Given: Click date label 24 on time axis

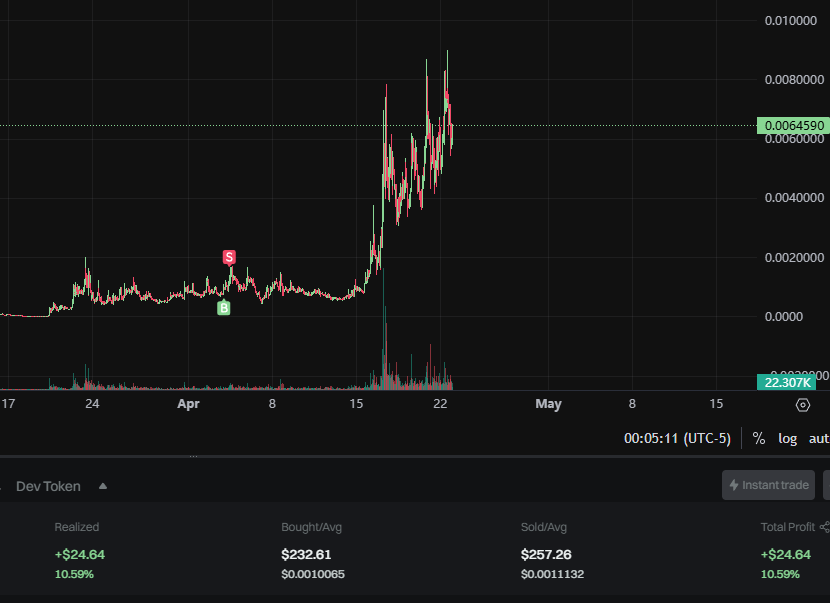Looking at the screenshot, I should pyautogui.click(x=92, y=404).
